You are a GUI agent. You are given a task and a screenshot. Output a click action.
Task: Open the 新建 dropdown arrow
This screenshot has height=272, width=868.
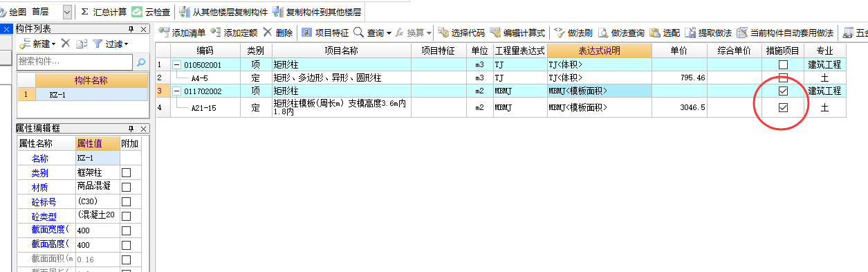pos(54,44)
